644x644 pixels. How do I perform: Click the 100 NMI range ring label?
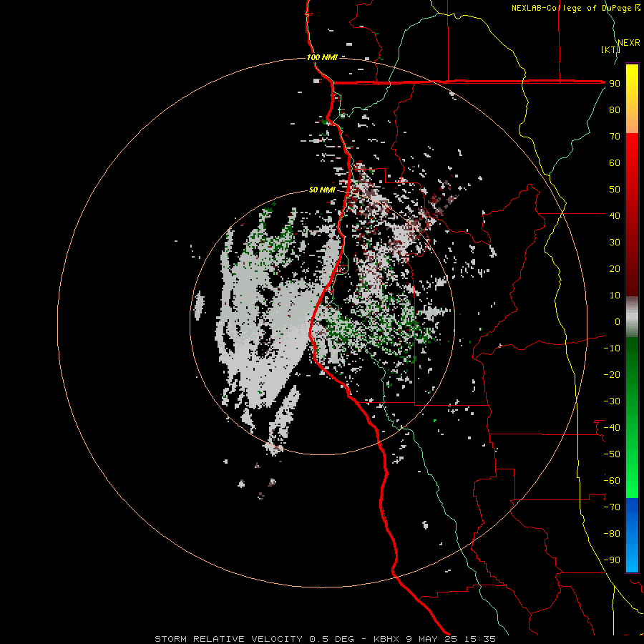pyautogui.click(x=322, y=57)
